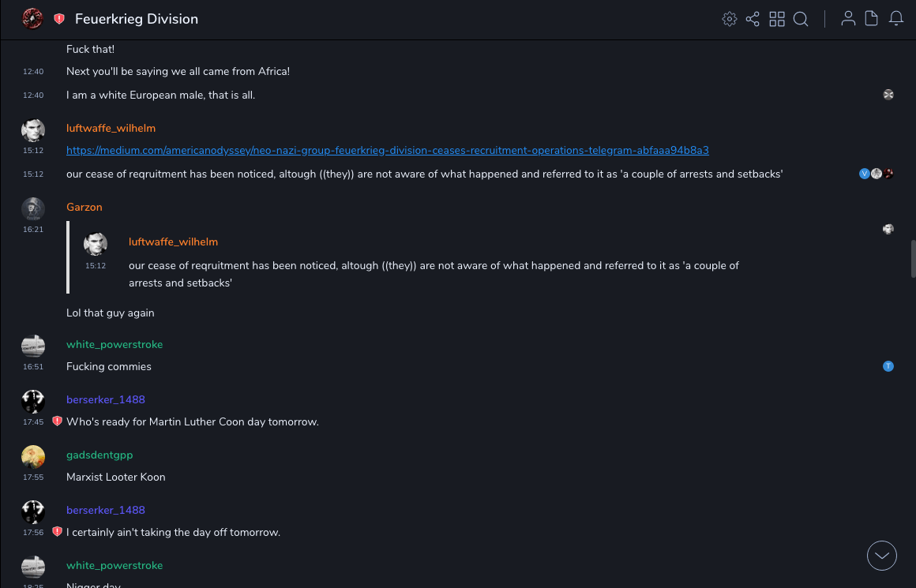Image resolution: width=916 pixels, height=588 pixels.
Task: Click gadsdentgpp's profile picture
Action: (33, 457)
